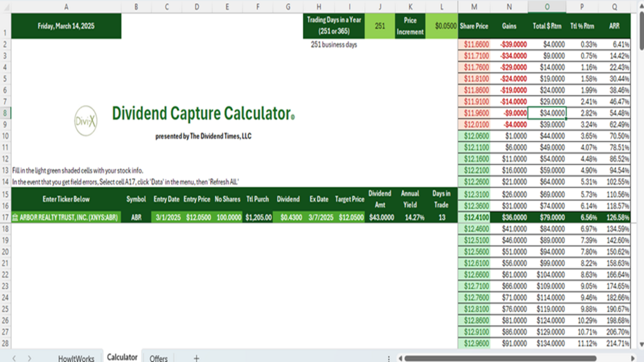Go to the next sheet tab arrow

29,358
